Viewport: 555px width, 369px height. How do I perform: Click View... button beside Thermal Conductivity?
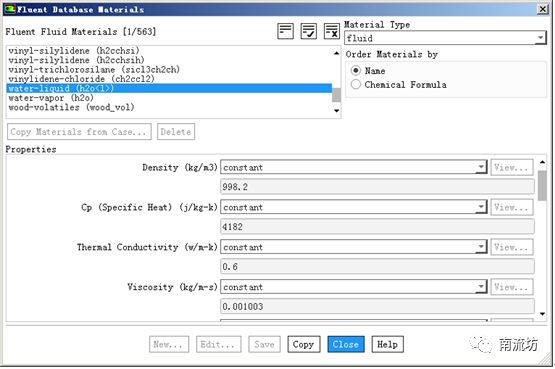pyautogui.click(x=511, y=247)
